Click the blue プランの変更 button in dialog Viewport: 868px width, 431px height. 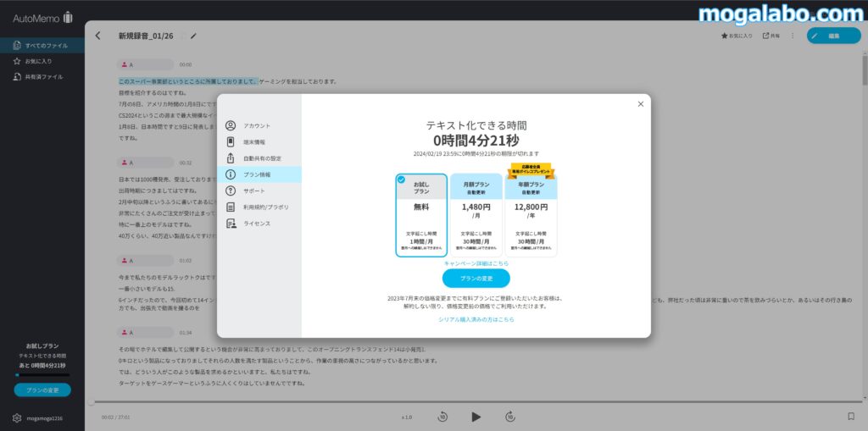[476, 279]
